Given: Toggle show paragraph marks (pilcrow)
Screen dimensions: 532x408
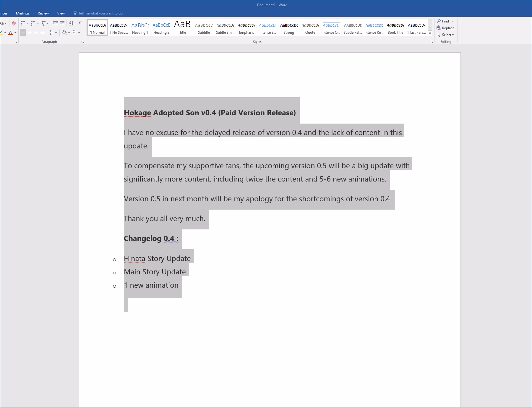Looking at the screenshot, I should (80, 23).
